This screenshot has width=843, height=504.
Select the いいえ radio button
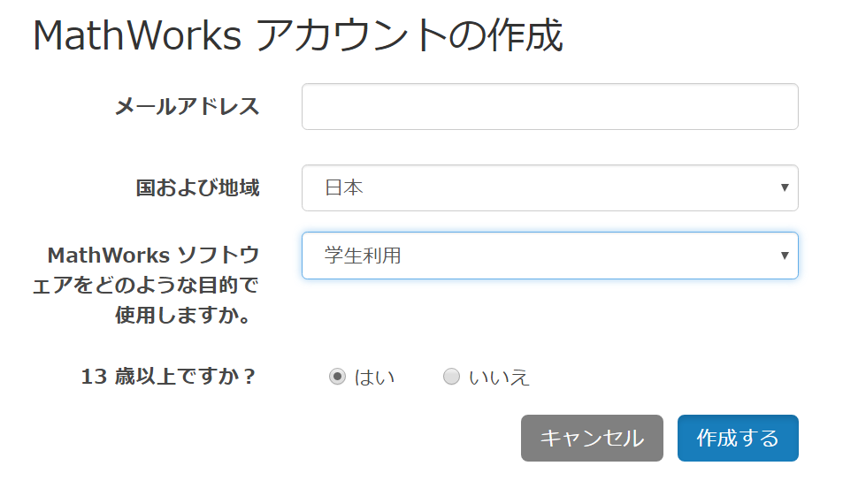(x=451, y=377)
